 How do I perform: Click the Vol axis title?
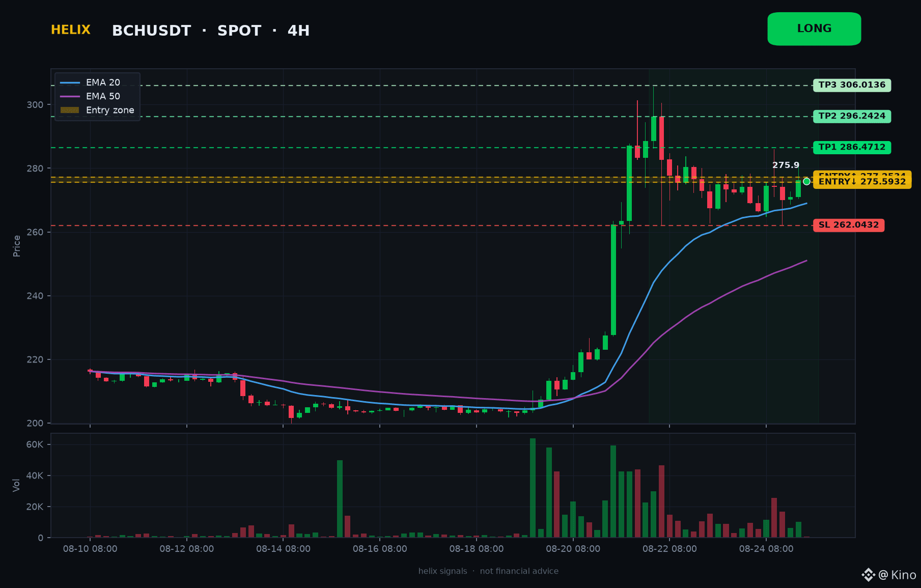16,485
